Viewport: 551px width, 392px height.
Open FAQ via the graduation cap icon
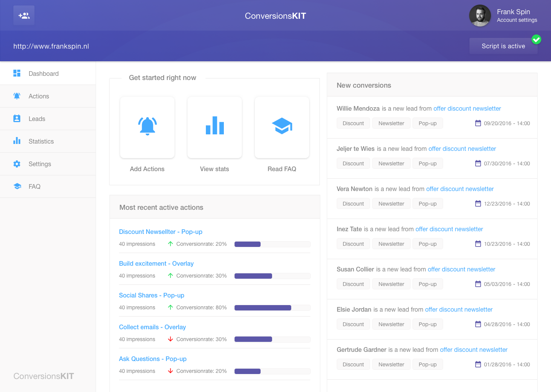[x=17, y=186]
